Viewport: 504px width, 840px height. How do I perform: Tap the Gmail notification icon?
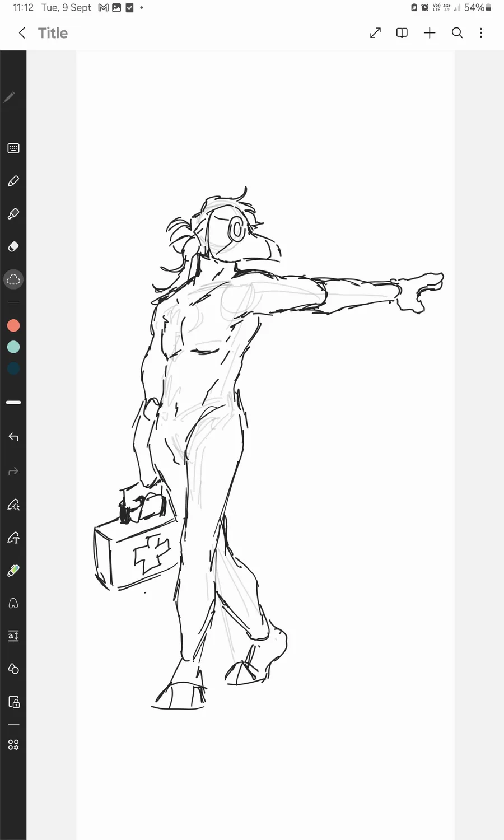pyautogui.click(x=103, y=8)
